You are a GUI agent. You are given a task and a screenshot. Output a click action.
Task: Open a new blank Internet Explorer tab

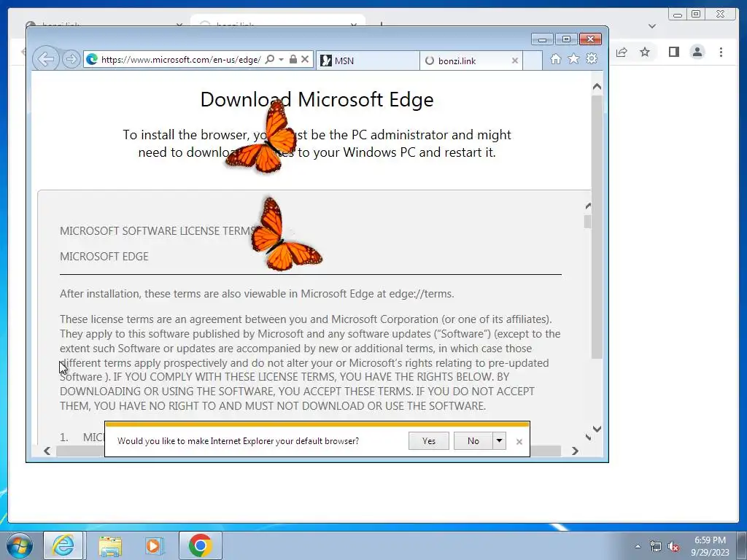coord(533,61)
